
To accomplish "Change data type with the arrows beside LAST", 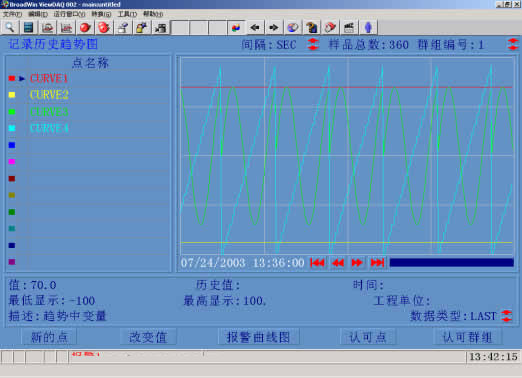I will 507,316.
